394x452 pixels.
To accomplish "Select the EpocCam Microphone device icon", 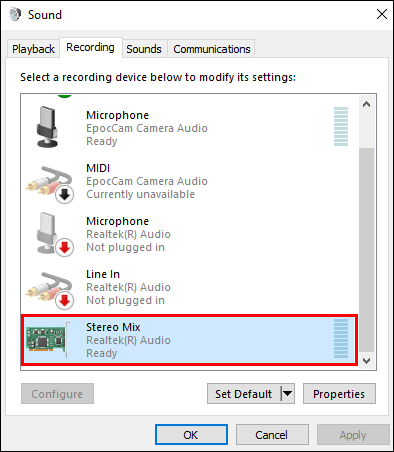I will pos(47,127).
